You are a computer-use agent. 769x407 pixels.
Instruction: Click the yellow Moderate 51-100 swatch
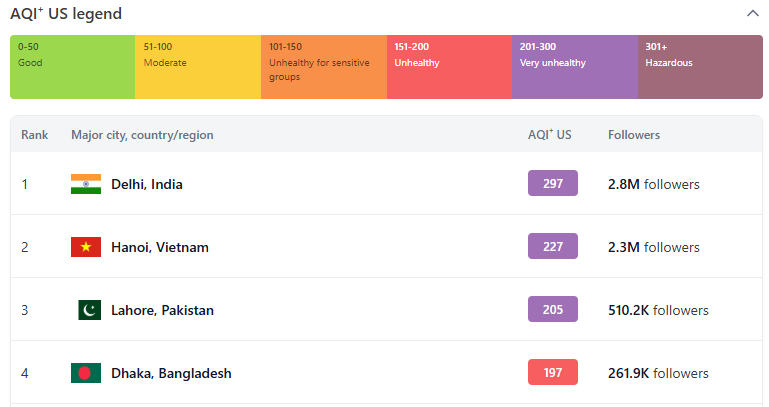point(198,67)
